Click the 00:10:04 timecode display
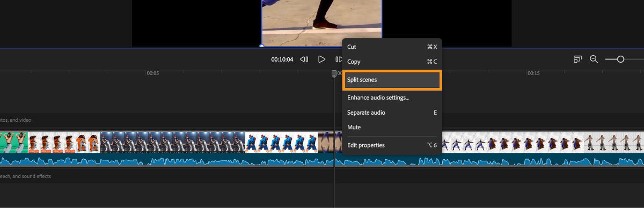This screenshot has height=208, width=644. coord(282,60)
